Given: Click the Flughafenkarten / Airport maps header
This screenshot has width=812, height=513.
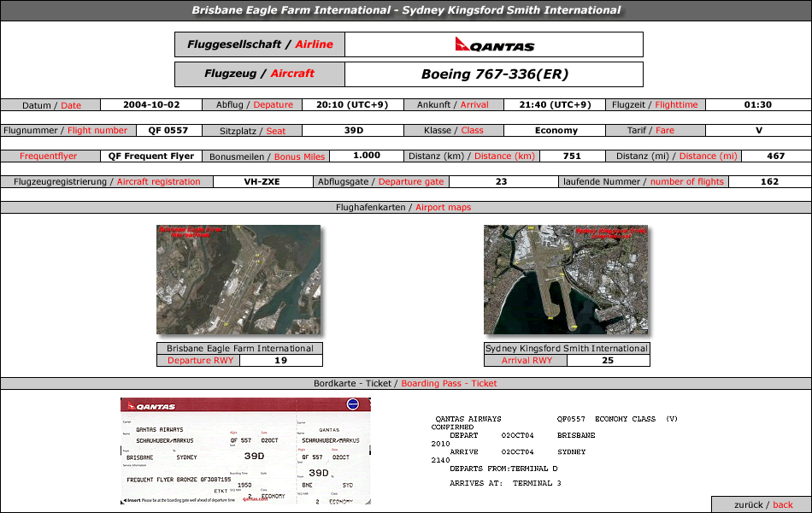Looking at the screenshot, I should point(403,207).
